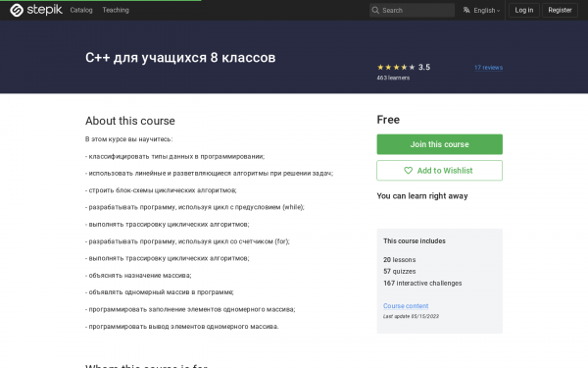Click the Join this course button
Screen dimensions: 588x368
pyautogui.click(x=439, y=144)
